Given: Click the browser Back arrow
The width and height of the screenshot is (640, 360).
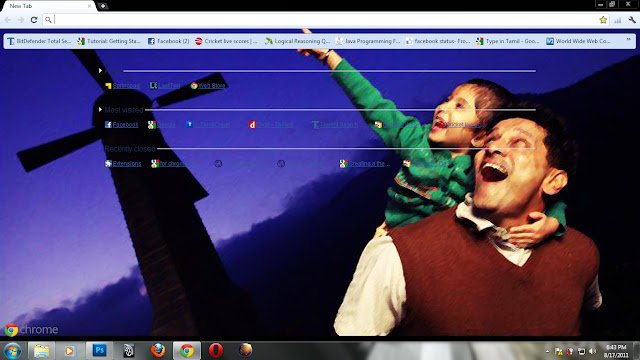Looking at the screenshot, I should (x=8, y=20).
